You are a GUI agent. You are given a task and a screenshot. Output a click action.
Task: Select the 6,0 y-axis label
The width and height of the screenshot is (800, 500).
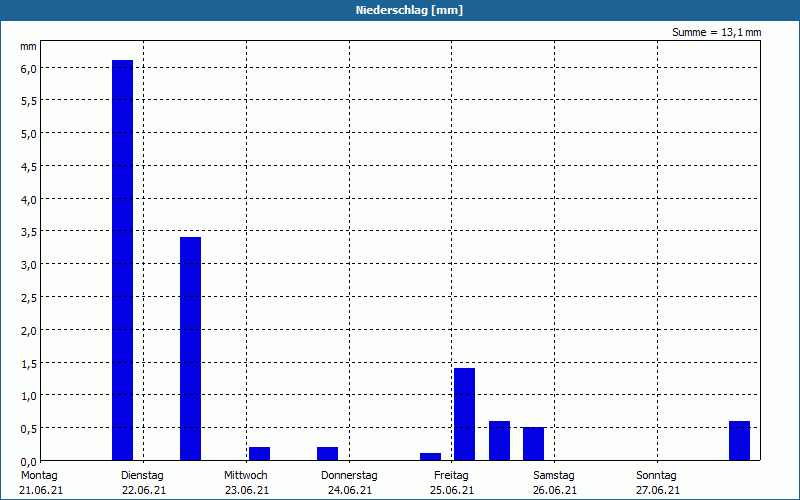tap(29, 69)
